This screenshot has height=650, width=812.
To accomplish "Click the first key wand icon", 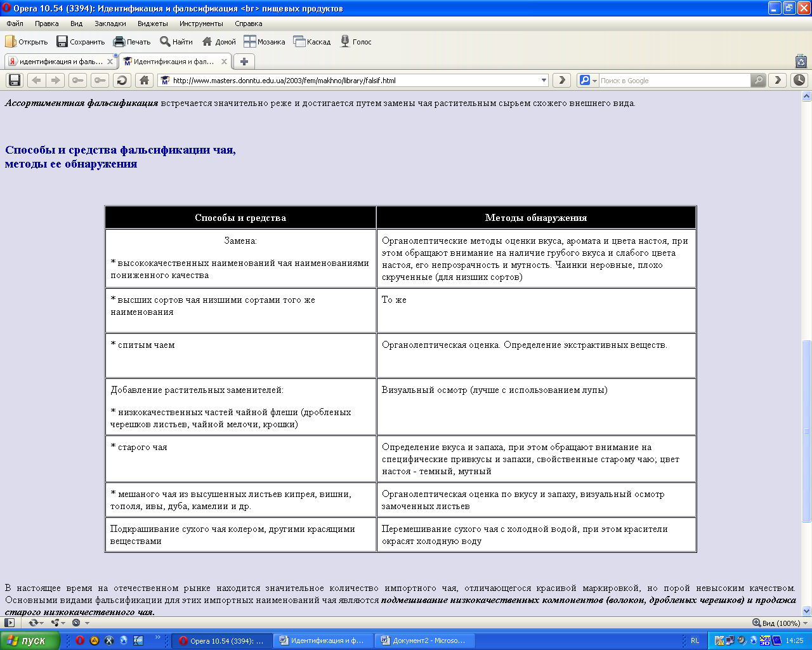I will (x=77, y=81).
